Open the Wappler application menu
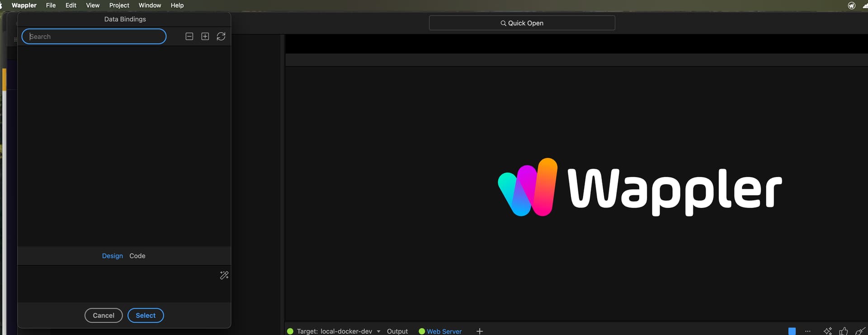868x335 pixels. click(24, 5)
